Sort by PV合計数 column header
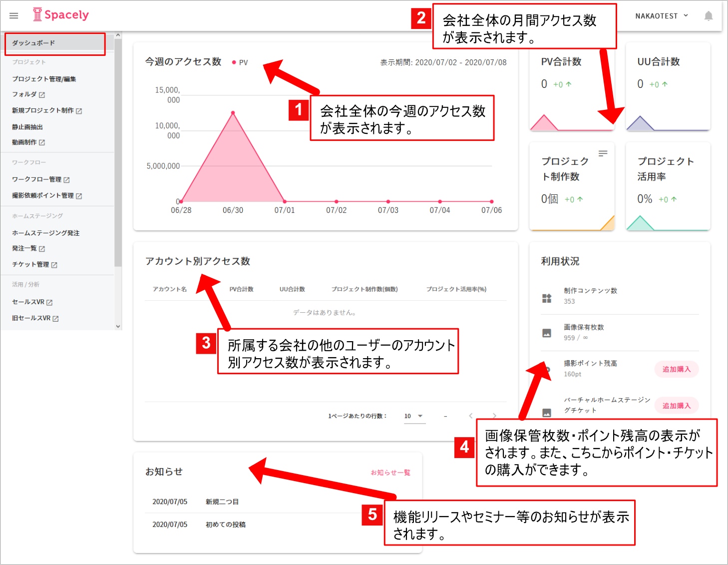This screenshot has width=728, height=565. (242, 289)
